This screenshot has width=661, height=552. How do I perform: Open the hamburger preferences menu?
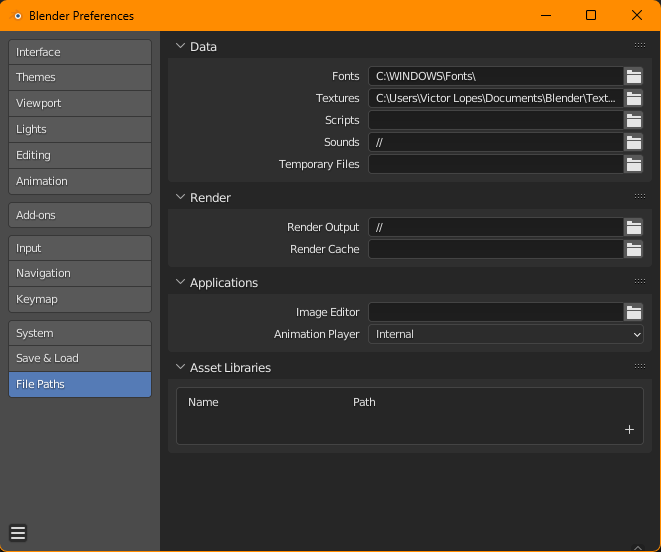(18, 533)
